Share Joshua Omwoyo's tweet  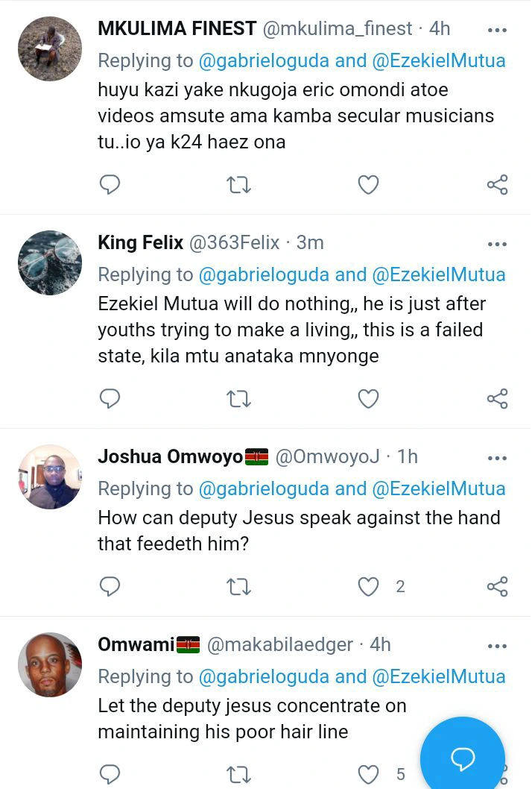[x=497, y=587]
